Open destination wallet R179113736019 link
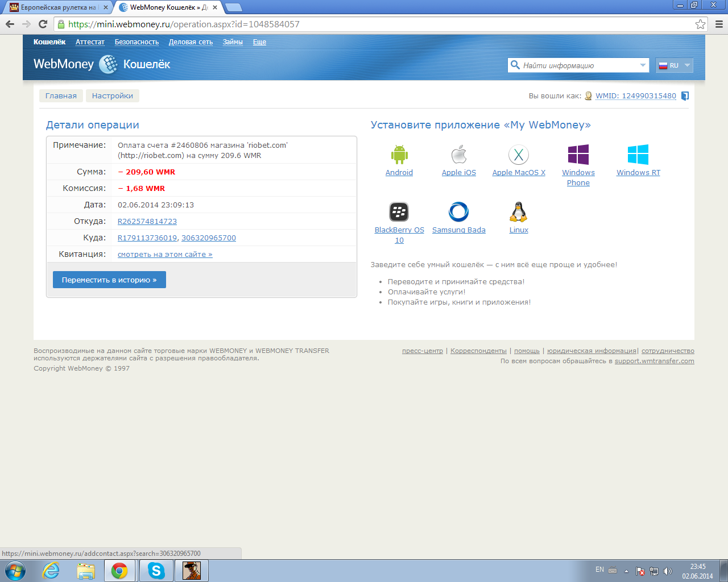The width and height of the screenshot is (728, 582). tap(147, 238)
